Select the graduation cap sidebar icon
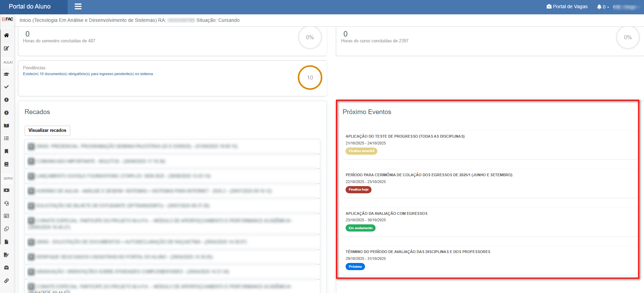644x293 pixels. 6,74
